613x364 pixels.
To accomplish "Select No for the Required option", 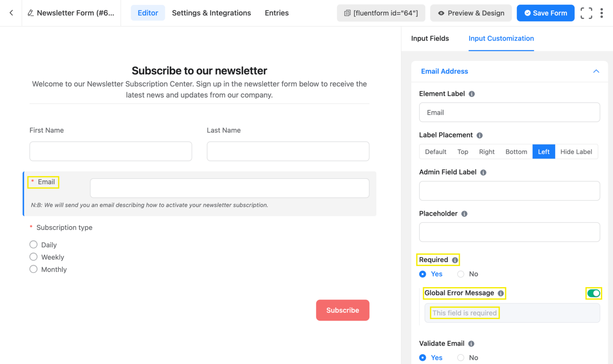I will (461, 274).
